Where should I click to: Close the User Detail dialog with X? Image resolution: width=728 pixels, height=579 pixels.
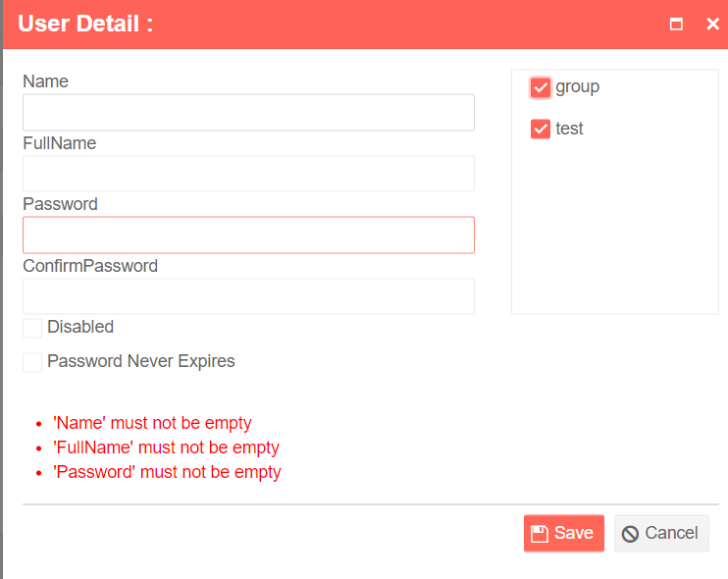[712, 24]
